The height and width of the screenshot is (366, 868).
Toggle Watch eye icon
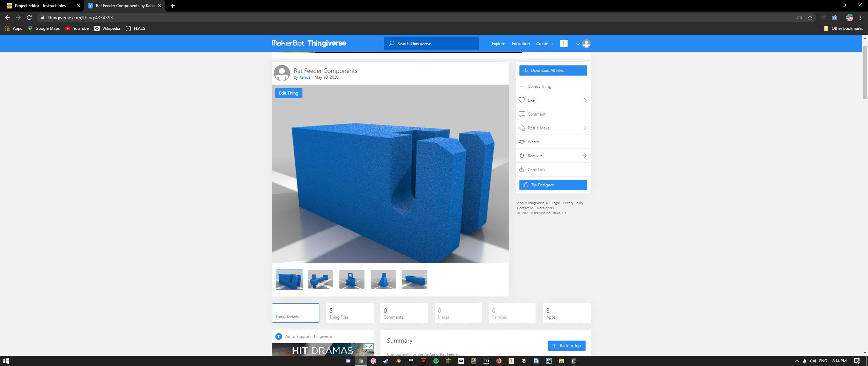point(522,142)
